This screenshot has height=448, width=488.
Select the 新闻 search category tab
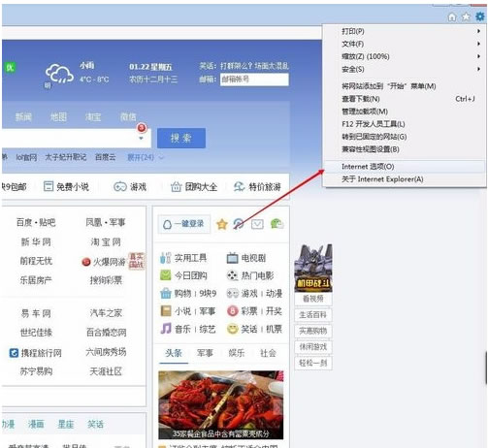pos(23,117)
